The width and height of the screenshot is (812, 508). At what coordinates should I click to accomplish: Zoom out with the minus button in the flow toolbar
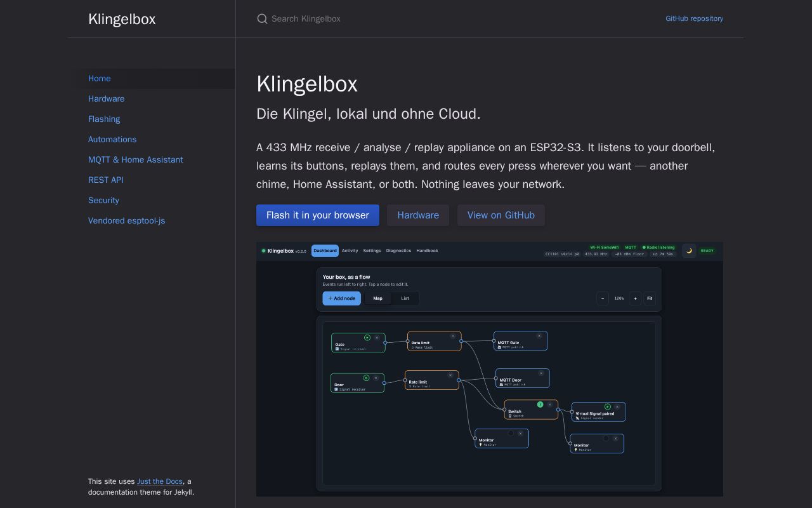click(x=603, y=298)
